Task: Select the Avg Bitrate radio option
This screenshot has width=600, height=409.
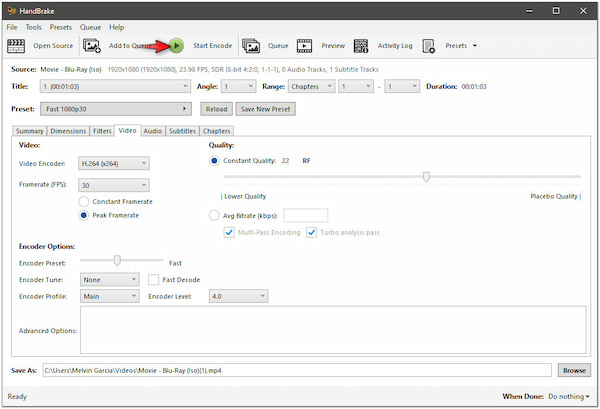Action: click(215, 215)
